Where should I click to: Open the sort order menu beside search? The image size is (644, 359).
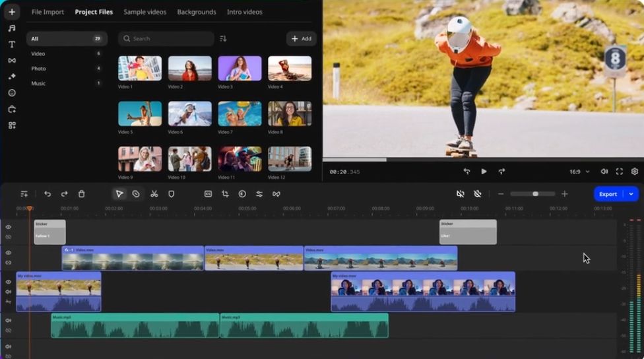point(223,39)
